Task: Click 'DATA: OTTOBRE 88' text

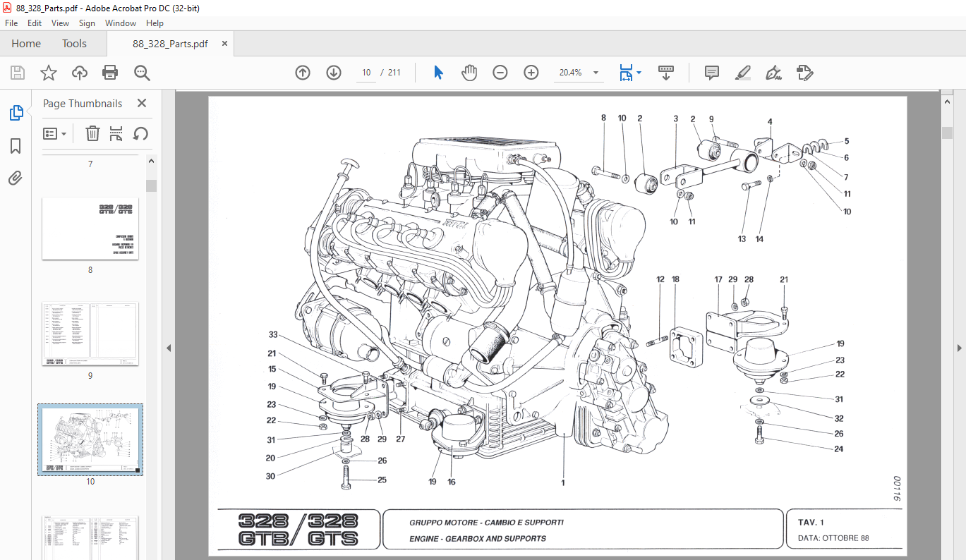Action: point(833,538)
